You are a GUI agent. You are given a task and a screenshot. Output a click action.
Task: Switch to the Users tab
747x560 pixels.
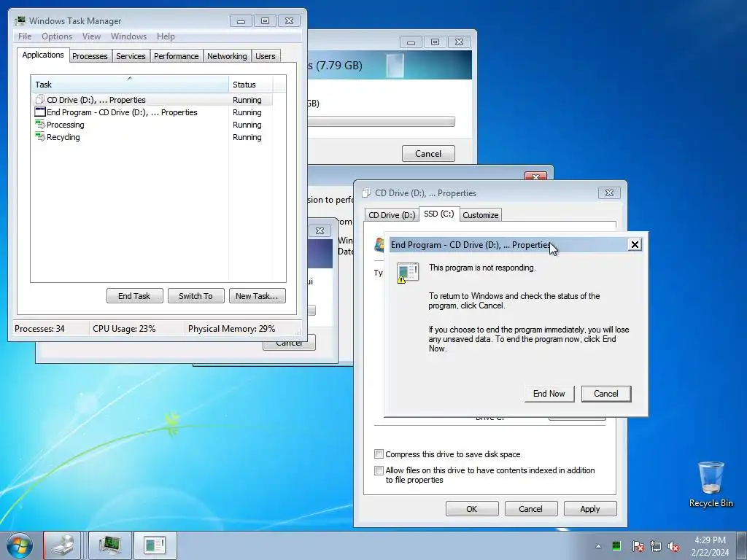pyautogui.click(x=266, y=56)
